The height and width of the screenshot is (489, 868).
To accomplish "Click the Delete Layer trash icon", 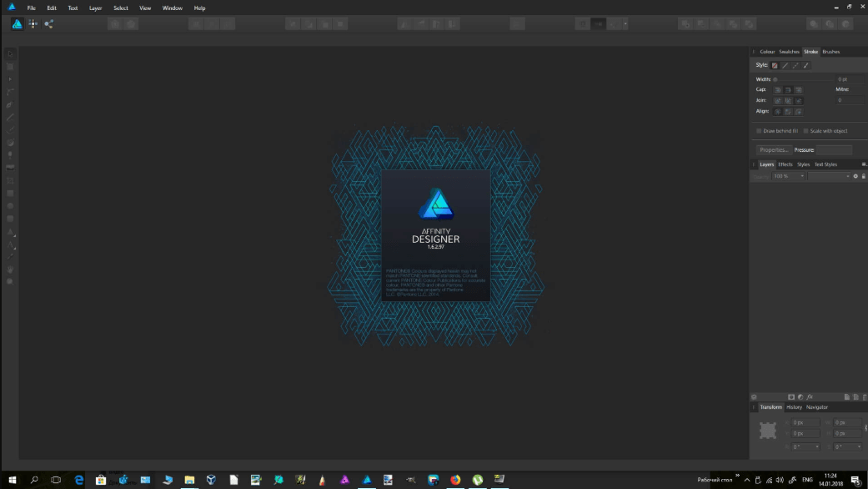I will tap(863, 396).
